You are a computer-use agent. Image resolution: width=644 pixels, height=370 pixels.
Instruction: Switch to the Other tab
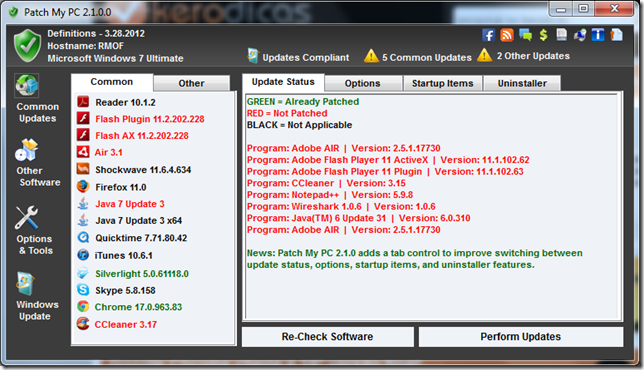(x=191, y=83)
